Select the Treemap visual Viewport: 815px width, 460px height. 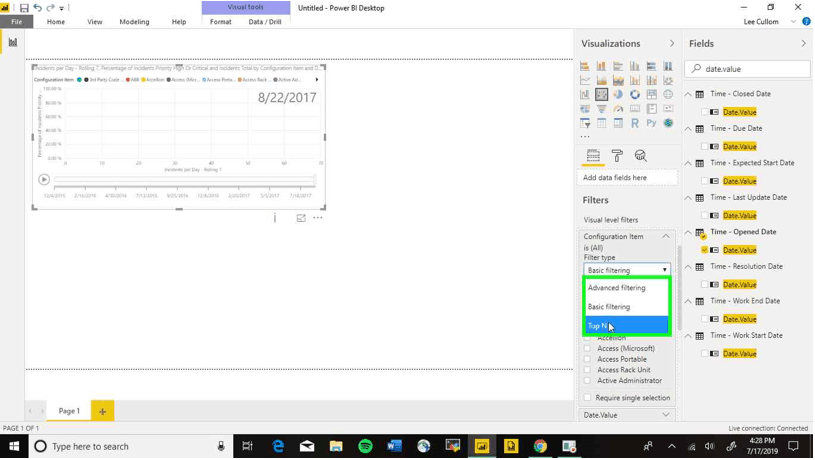[x=651, y=94]
